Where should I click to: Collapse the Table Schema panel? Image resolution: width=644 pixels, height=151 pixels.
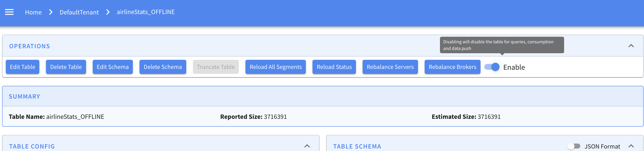(x=631, y=146)
